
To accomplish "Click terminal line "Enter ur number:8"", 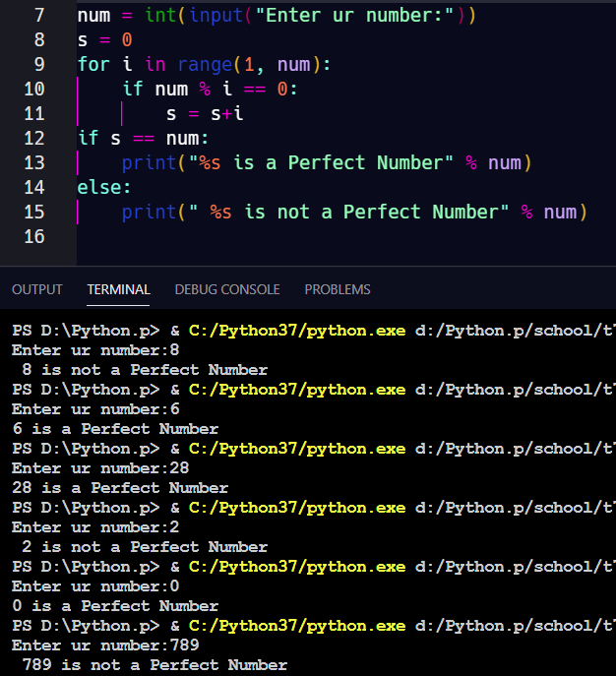I will (x=95, y=350).
